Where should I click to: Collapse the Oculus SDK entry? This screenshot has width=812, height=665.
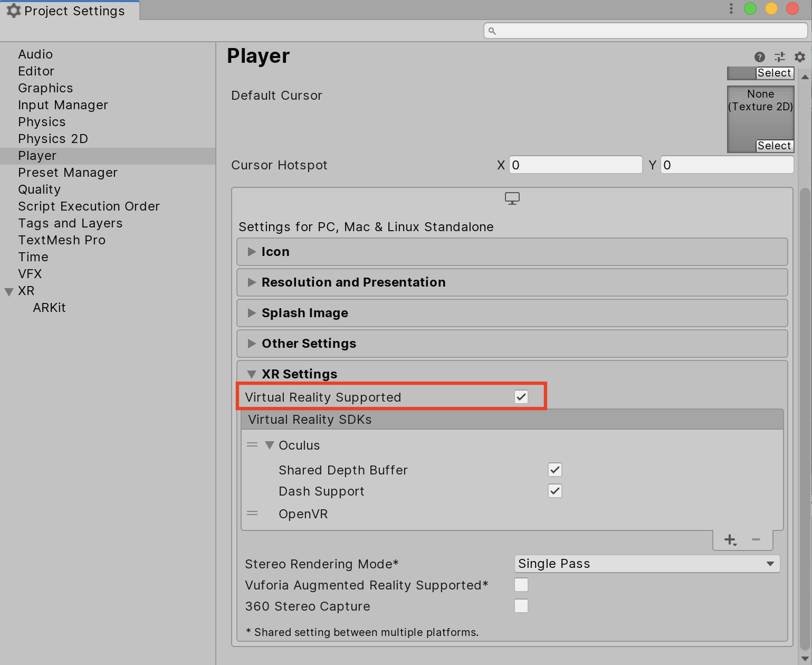click(x=270, y=445)
